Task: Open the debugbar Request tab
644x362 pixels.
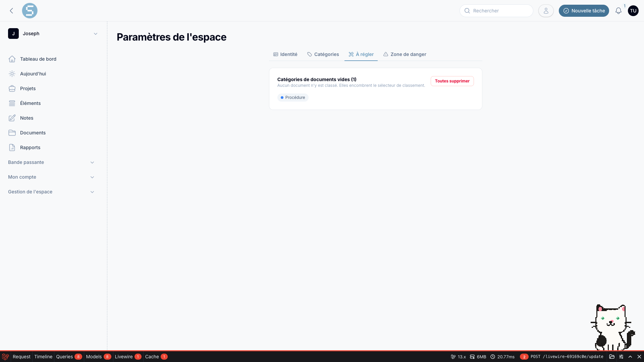Action: [21, 357]
